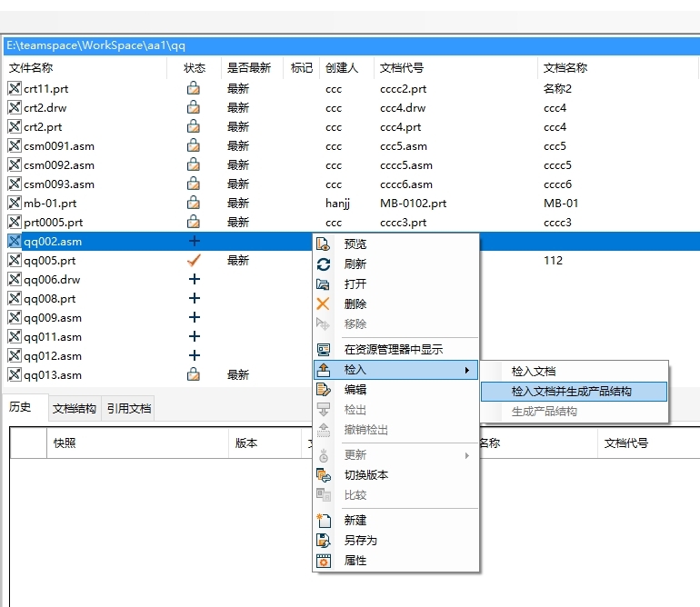Click the document code MB-0102.prt cell
The image size is (700, 607).
click(413, 203)
